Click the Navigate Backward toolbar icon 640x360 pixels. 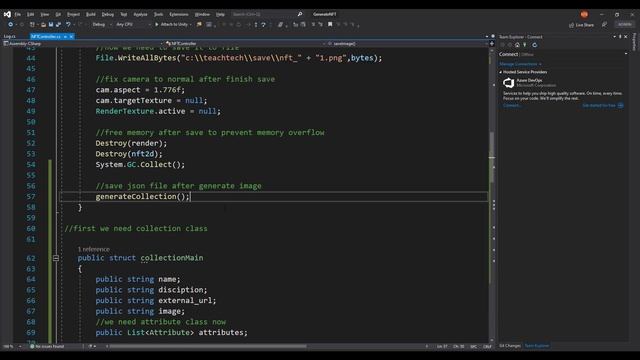11,24
